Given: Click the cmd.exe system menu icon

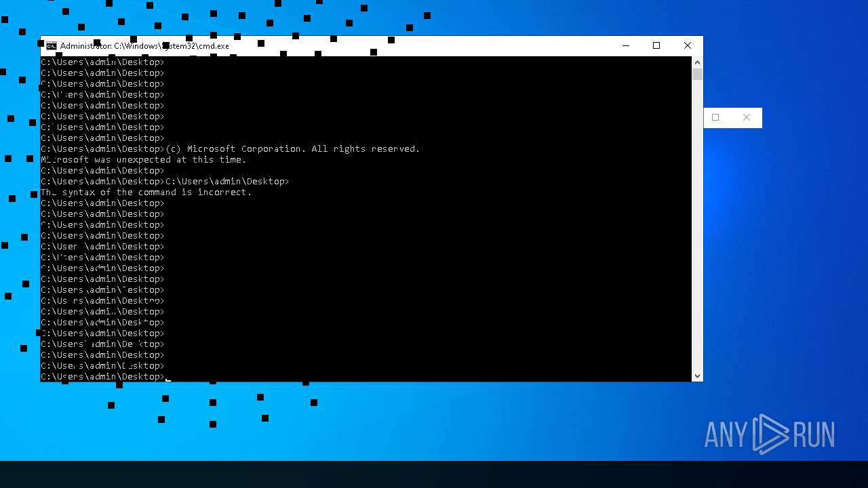Looking at the screenshot, I should pos(52,46).
